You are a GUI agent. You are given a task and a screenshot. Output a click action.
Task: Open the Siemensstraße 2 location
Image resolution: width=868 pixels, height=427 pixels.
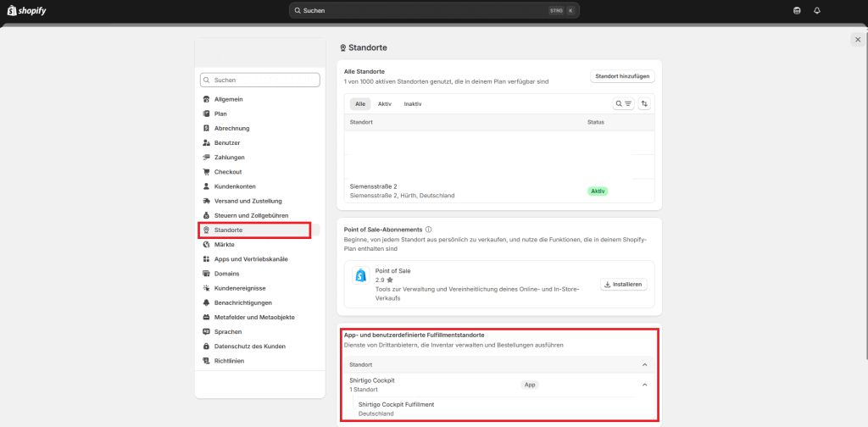pyautogui.click(x=374, y=186)
